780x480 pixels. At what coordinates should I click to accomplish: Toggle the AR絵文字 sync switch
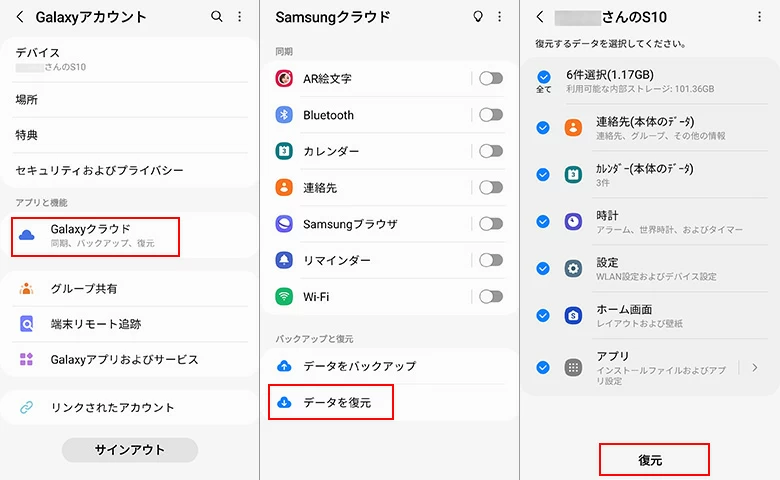point(490,79)
